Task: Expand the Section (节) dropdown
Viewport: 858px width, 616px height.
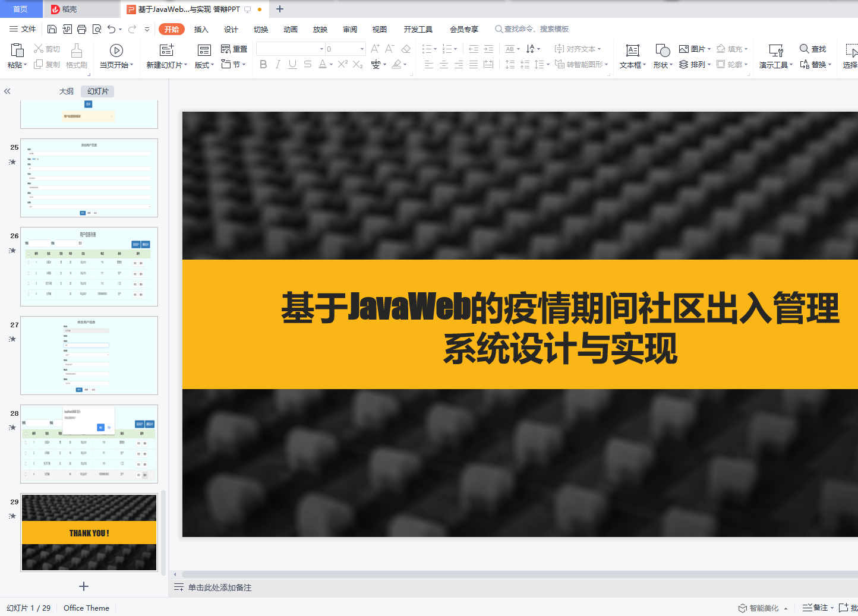Action: click(233, 64)
